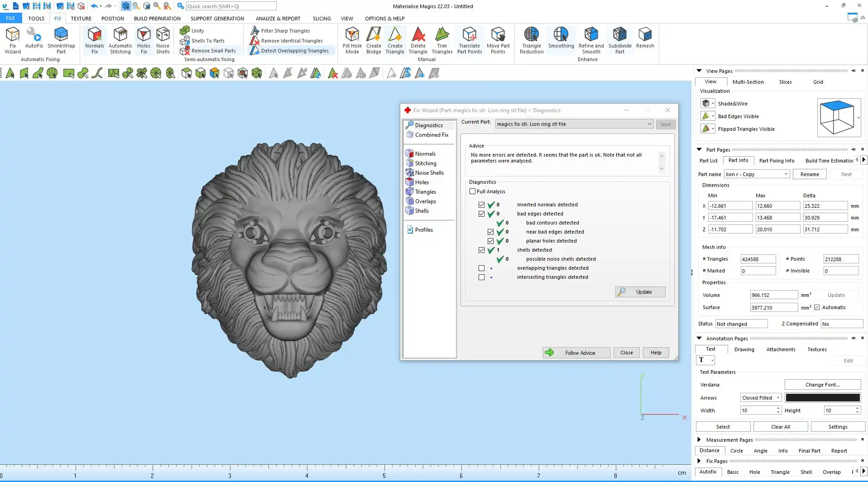Click the black annotation color swatch
Screen dimensions: 868x482
(822, 398)
